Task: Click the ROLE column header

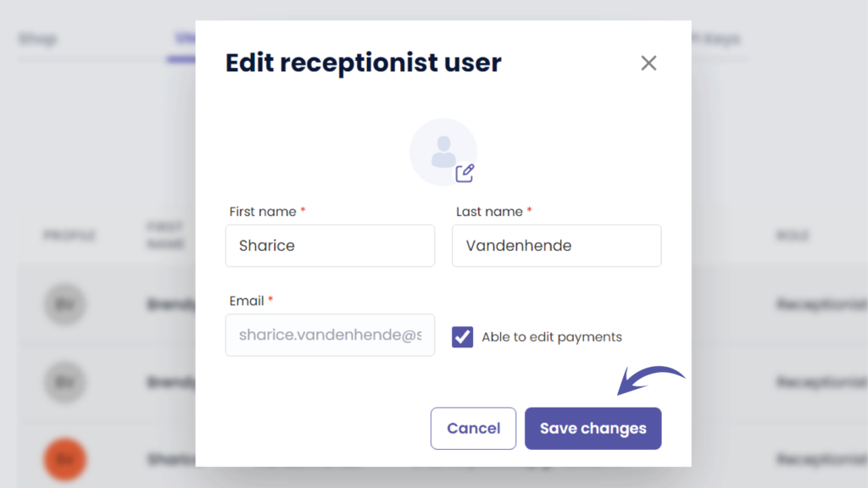Action: 792,236
